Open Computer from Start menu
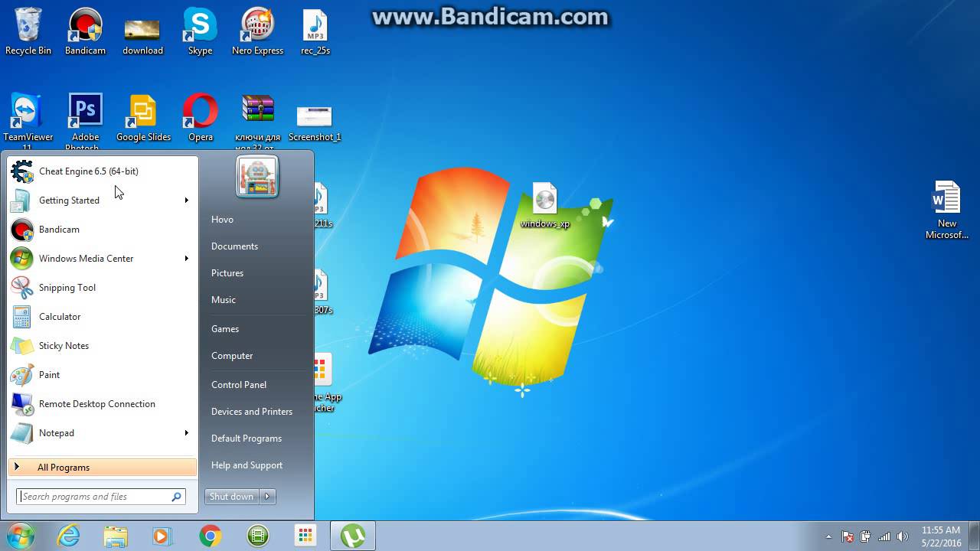The image size is (980, 551). (x=232, y=356)
